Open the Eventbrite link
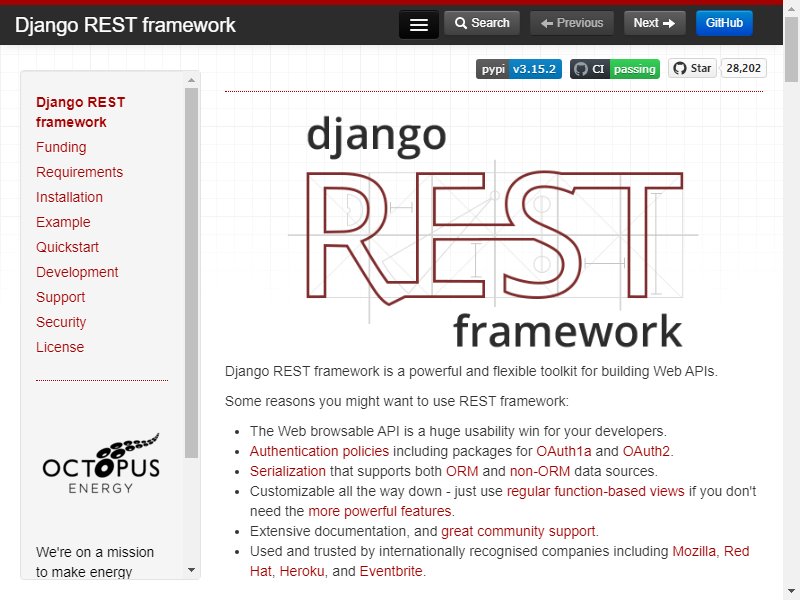The height and width of the screenshot is (600, 800). [391, 571]
